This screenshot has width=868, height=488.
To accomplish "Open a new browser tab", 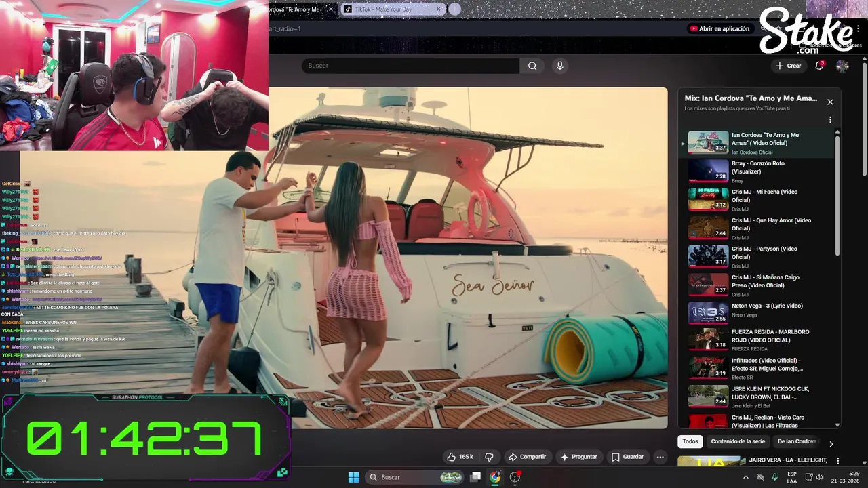I will 455,9.
